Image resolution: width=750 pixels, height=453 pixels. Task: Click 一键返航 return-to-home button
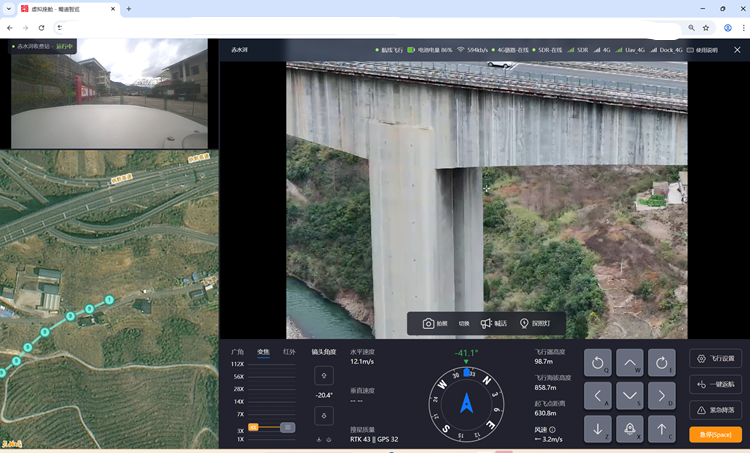[715, 384]
